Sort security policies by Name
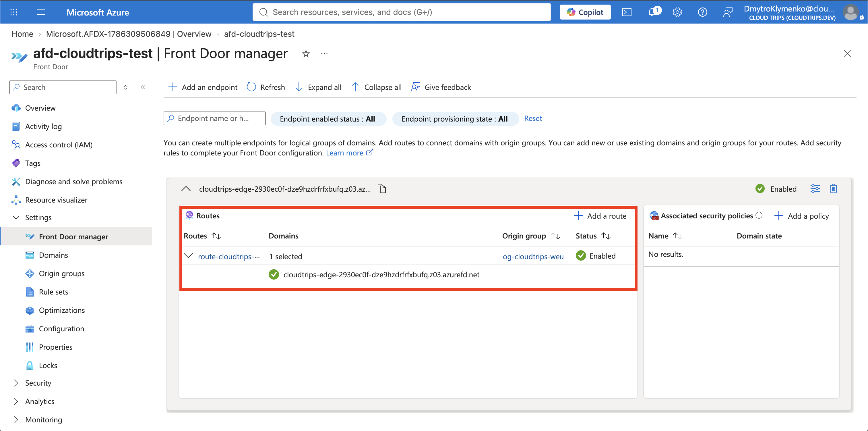This screenshot has height=431, width=868. [665, 236]
